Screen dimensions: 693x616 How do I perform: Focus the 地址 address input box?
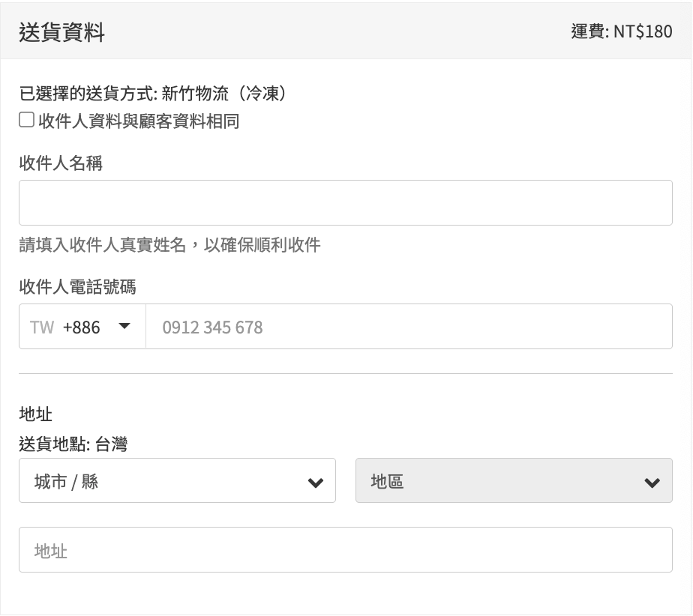[345, 550]
